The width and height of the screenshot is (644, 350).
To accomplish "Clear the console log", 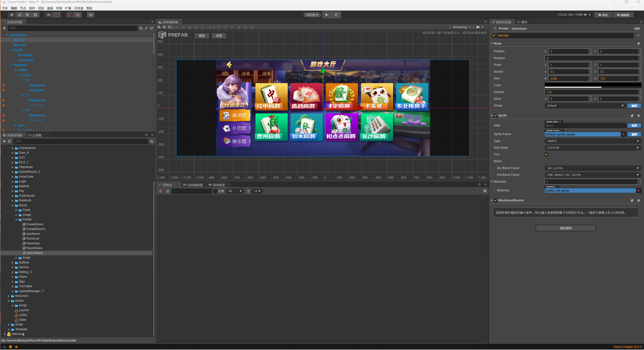I will [161, 191].
